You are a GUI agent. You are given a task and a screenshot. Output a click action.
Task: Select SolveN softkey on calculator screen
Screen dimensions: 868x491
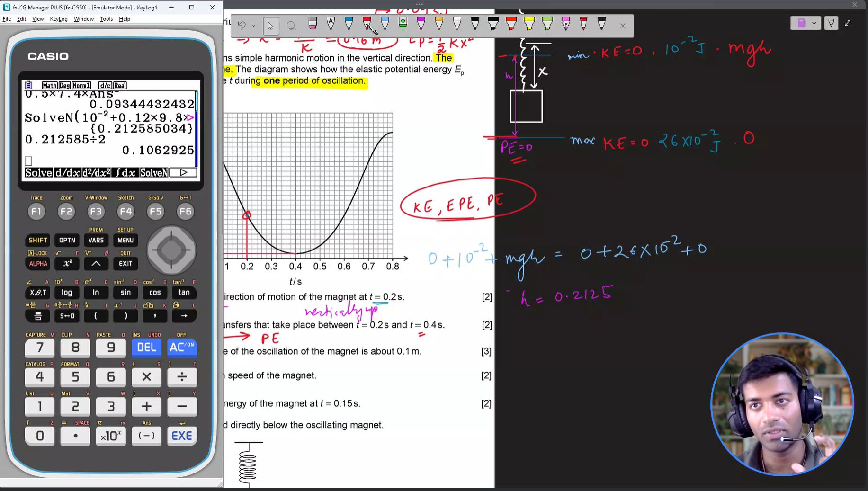(153, 173)
